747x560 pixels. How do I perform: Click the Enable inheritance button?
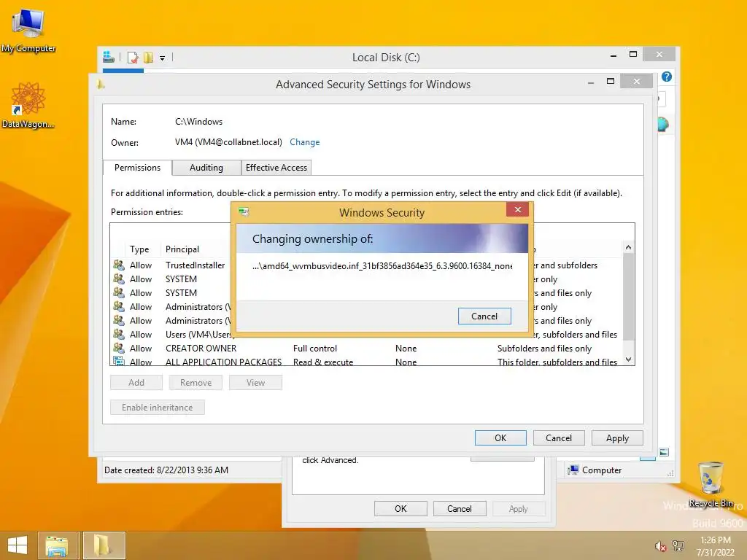(158, 408)
